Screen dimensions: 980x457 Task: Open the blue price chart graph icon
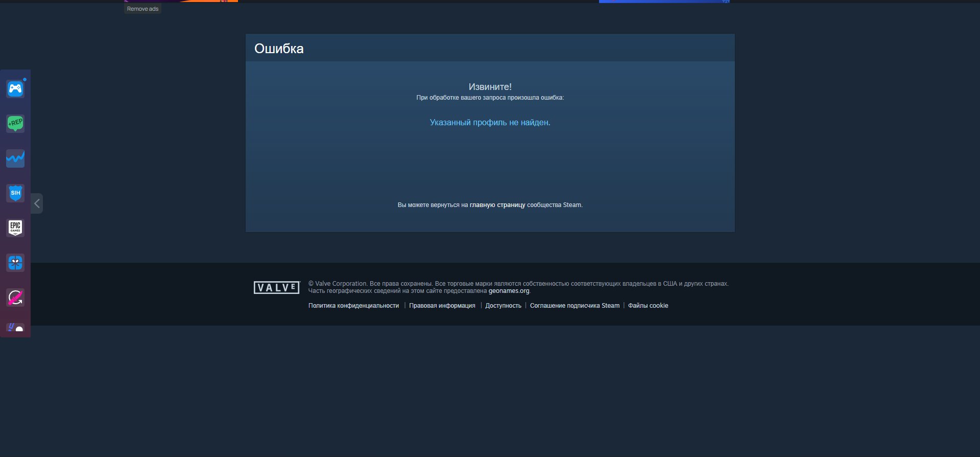click(15, 158)
